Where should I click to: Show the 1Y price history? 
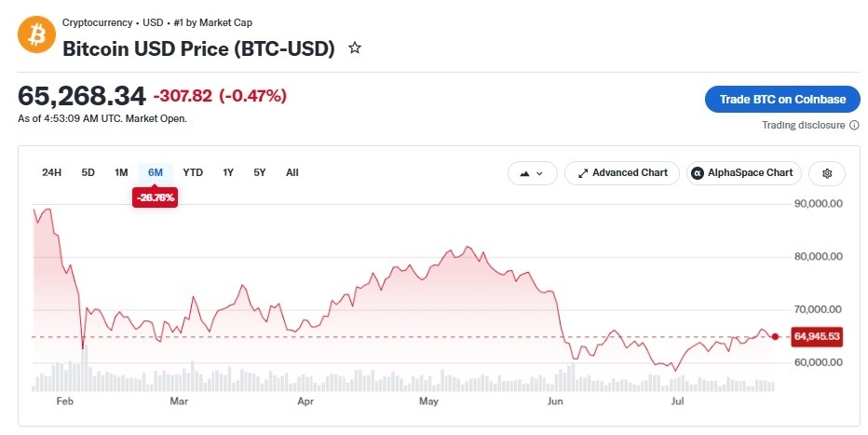tap(228, 172)
